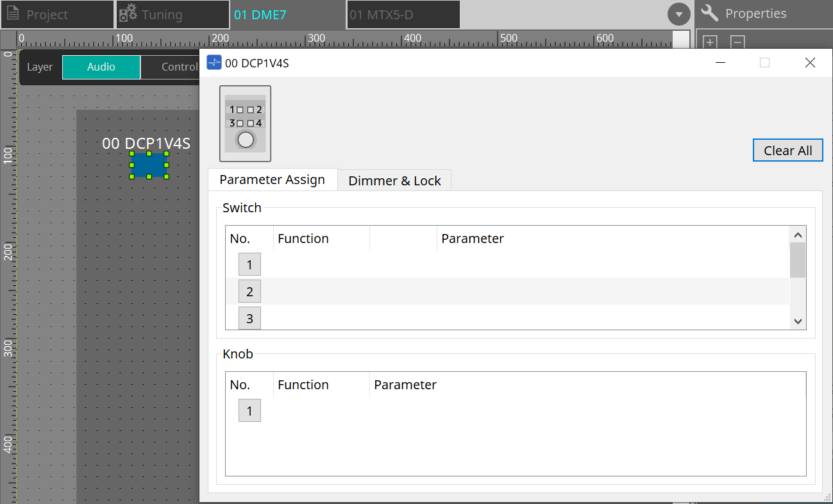The width and height of the screenshot is (833, 504).
Task: Select the DCP1V4S device block on the canvas
Action: pos(149,165)
